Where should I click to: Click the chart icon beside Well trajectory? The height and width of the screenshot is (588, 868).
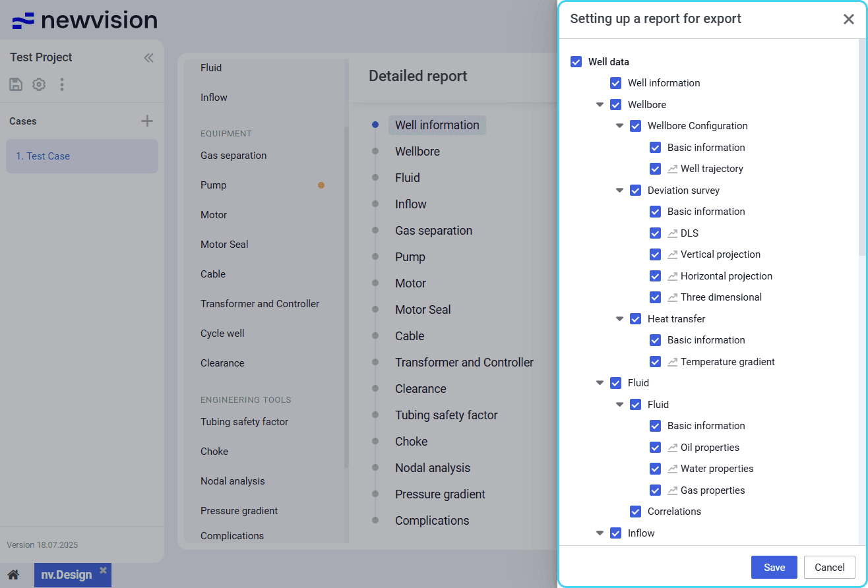click(672, 169)
